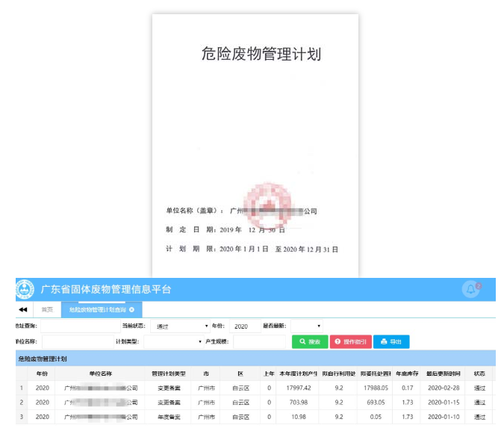Click the 产生规模 input field
The height and width of the screenshot is (434, 504).
tap(259, 341)
